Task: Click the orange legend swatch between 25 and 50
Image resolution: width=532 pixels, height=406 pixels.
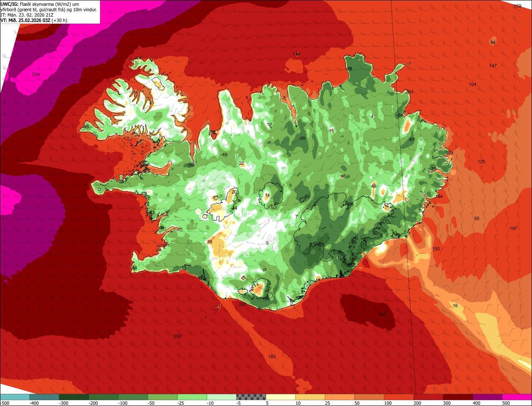Action: [340, 397]
